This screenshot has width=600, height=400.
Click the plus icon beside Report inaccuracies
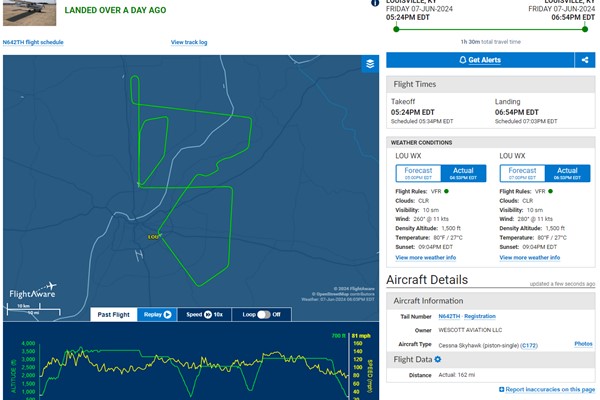pos(499,389)
